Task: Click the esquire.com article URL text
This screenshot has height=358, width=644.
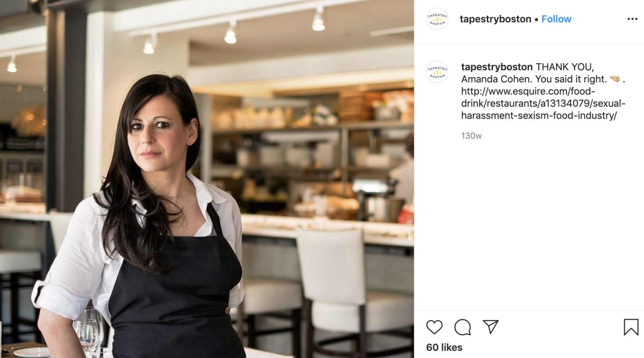Action: coord(543,103)
